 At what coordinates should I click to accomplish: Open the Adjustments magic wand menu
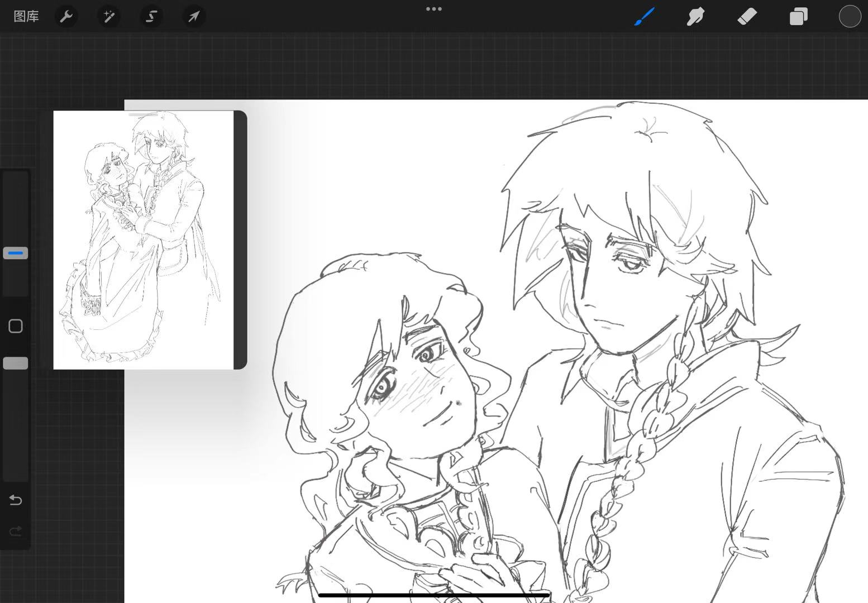click(109, 17)
